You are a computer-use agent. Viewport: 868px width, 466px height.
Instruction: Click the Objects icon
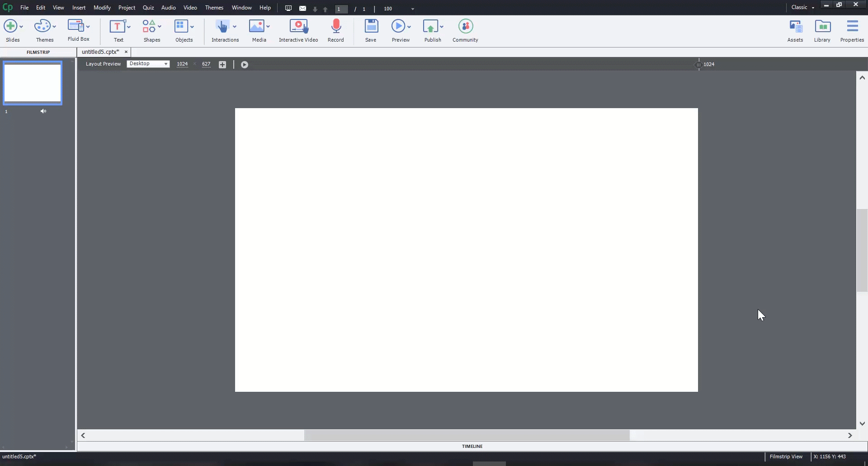coord(181,26)
